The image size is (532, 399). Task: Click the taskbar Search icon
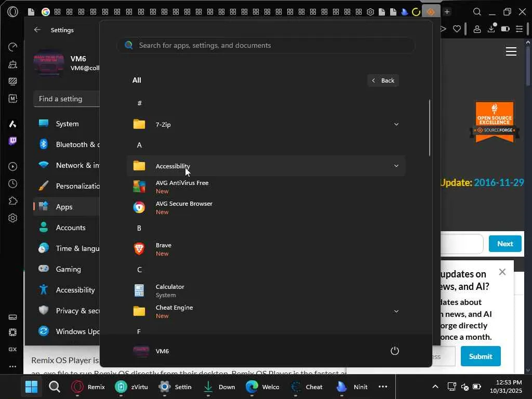(x=54, y=387)
